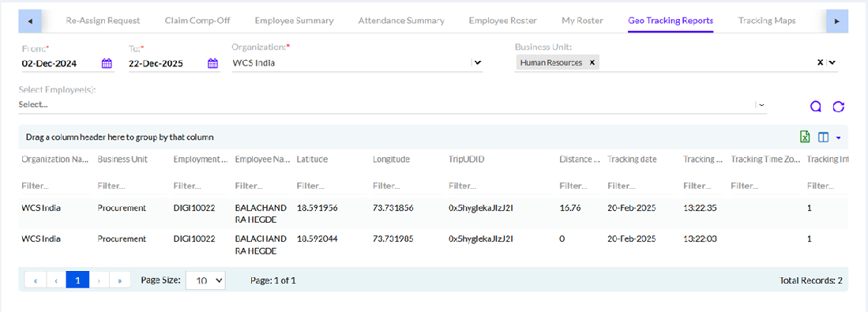Open the Employee Roster tab
This screenshot has width=868, height=316.
pos(502,21)
